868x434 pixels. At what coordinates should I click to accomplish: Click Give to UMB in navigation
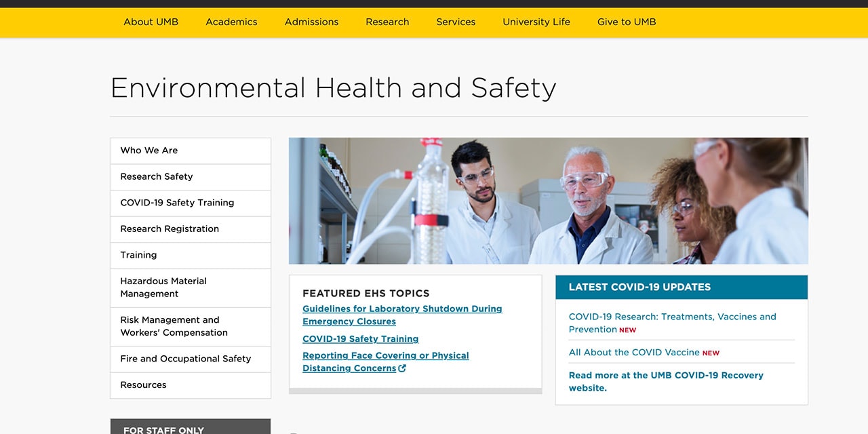coord(627,22)
